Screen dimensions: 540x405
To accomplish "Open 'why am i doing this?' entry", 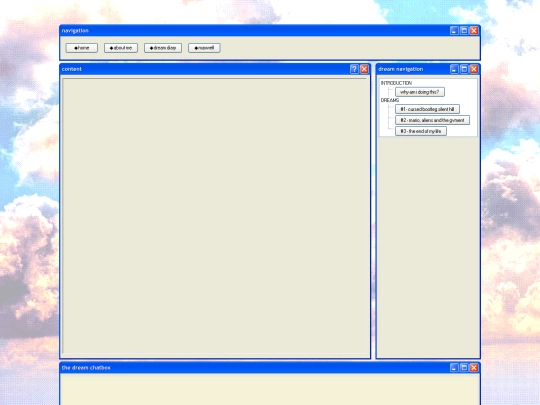I will click(420, 92).
